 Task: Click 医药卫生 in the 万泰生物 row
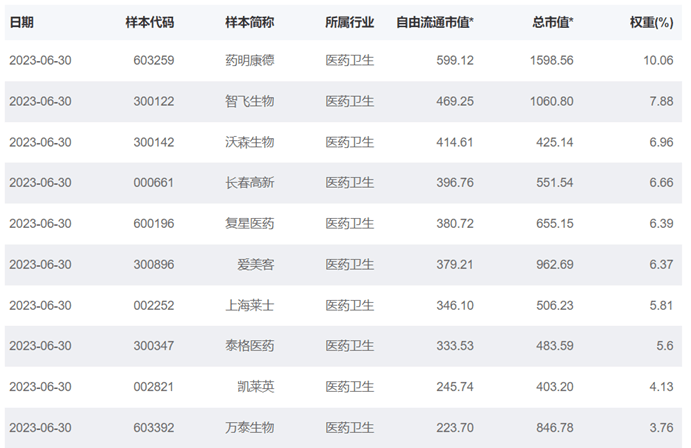point(350,428)
